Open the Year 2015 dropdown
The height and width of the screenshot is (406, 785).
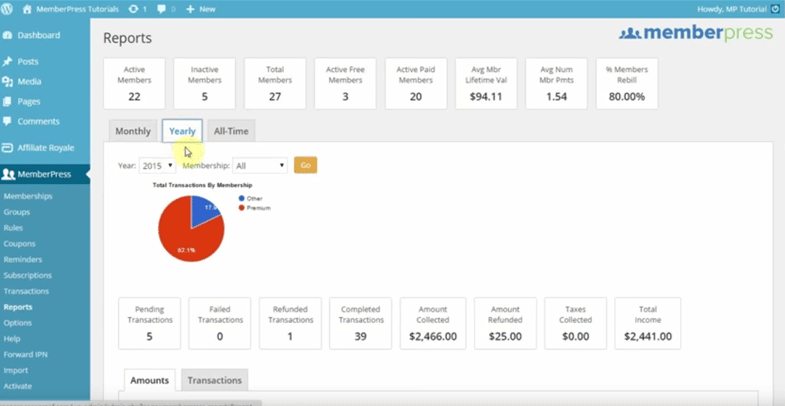point(157,166)
